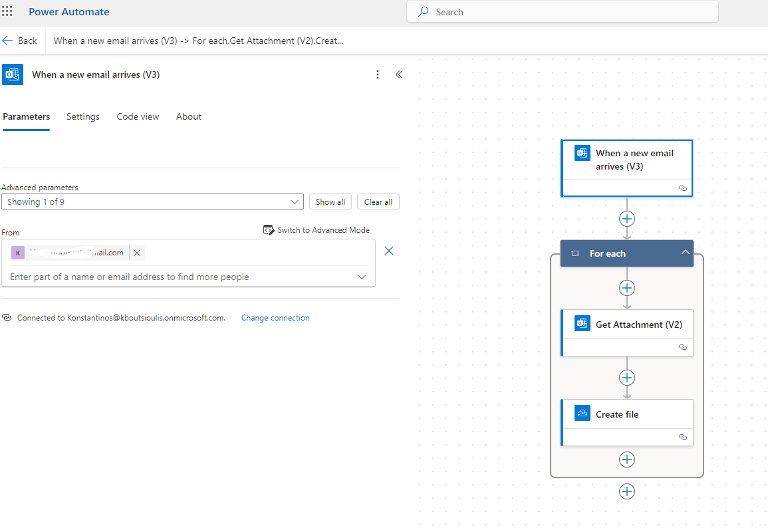Click the Outlook icon in panel header
Screen dimensions: 768x532
(x=13, y=74)
